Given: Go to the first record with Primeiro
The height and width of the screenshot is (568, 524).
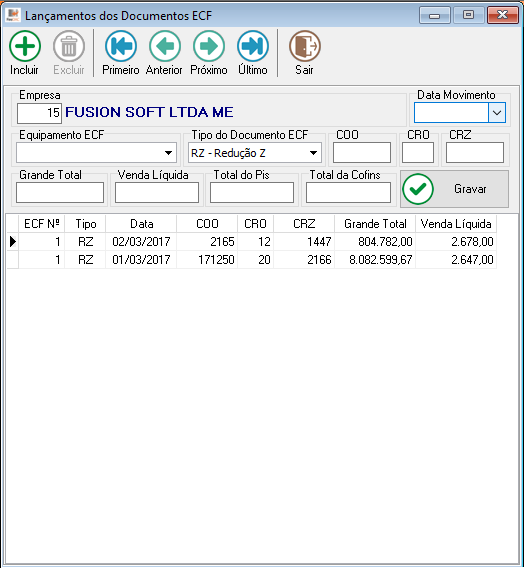Looking at the screenshot, I should click(x=121, y=46).
